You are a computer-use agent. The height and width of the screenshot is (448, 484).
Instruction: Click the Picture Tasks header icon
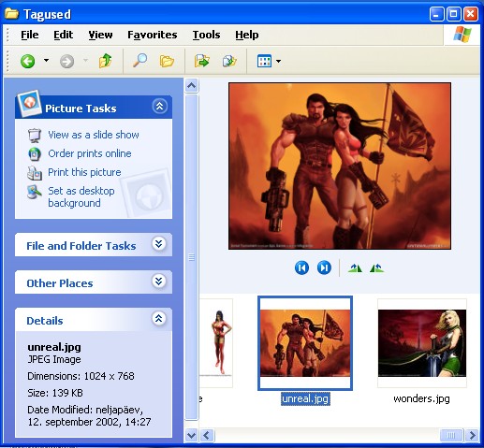click(x=30, y=103)
